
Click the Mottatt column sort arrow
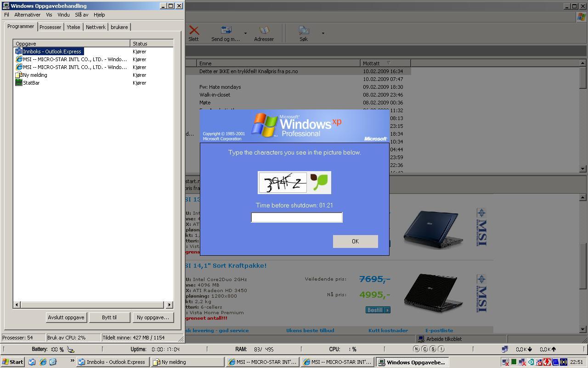(x=389, y=63)
